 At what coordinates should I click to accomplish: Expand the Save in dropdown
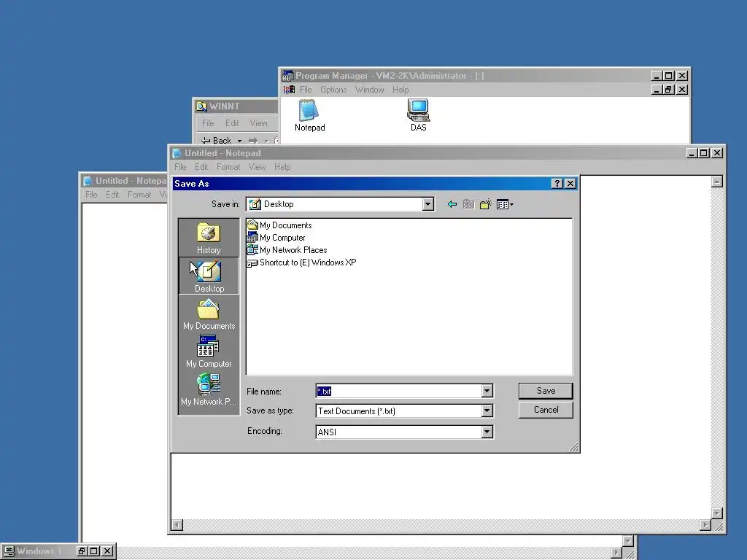click(427, 204)
